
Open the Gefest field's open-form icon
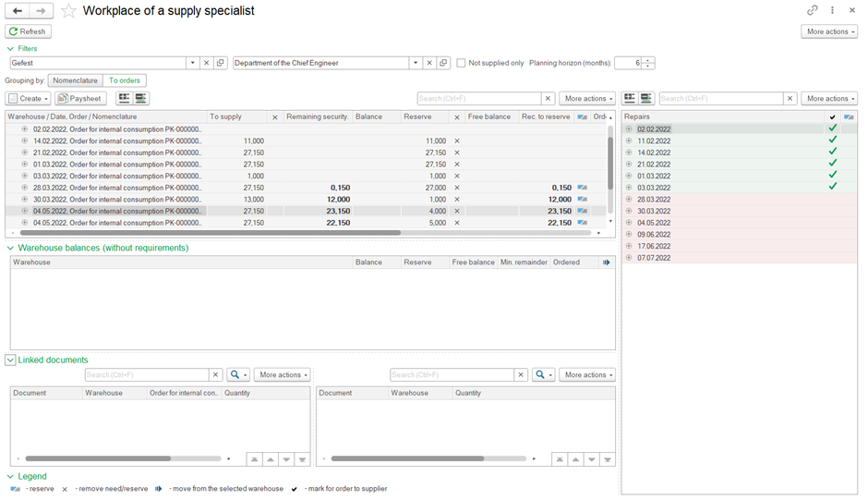[x=221, y=63]
